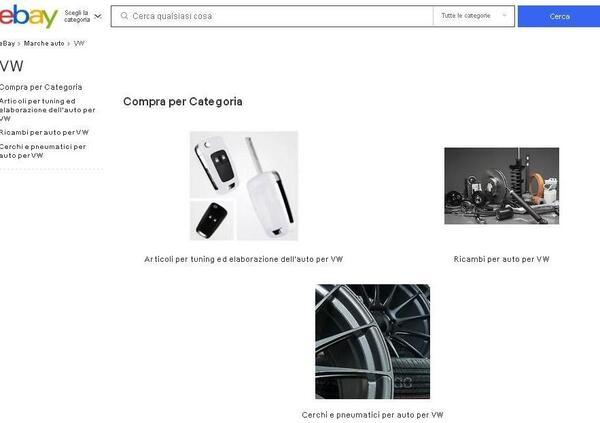
Task: Go to eBay home breadcrumb link
Action: (x=7, y=44)
